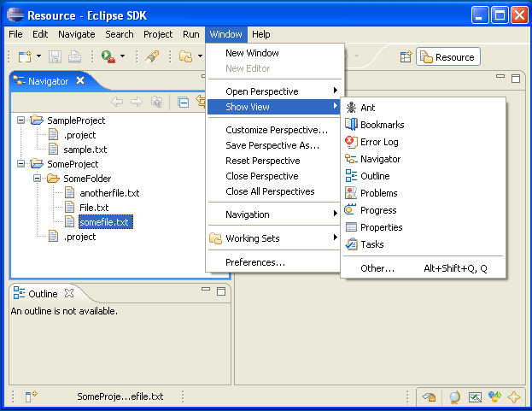Collapse the SomeFolder tree node
Screen dimensions: 532x411
pyautogui.click(x=37, y=179)
